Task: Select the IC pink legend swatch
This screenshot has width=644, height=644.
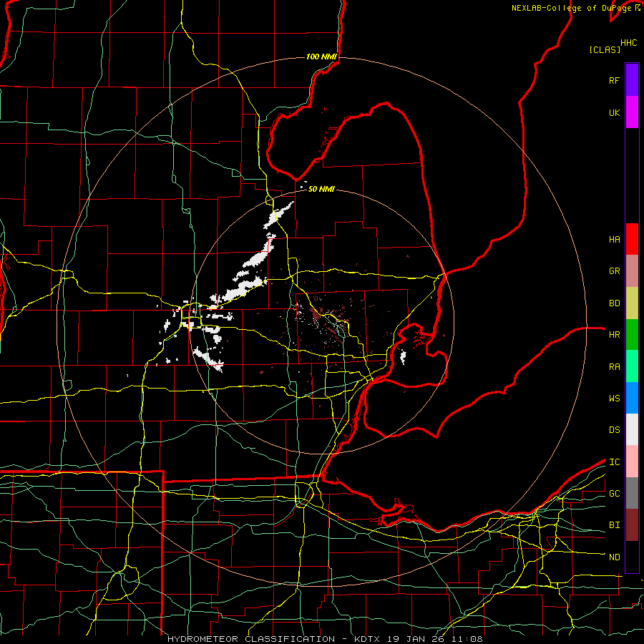Action: click(632, 462)
